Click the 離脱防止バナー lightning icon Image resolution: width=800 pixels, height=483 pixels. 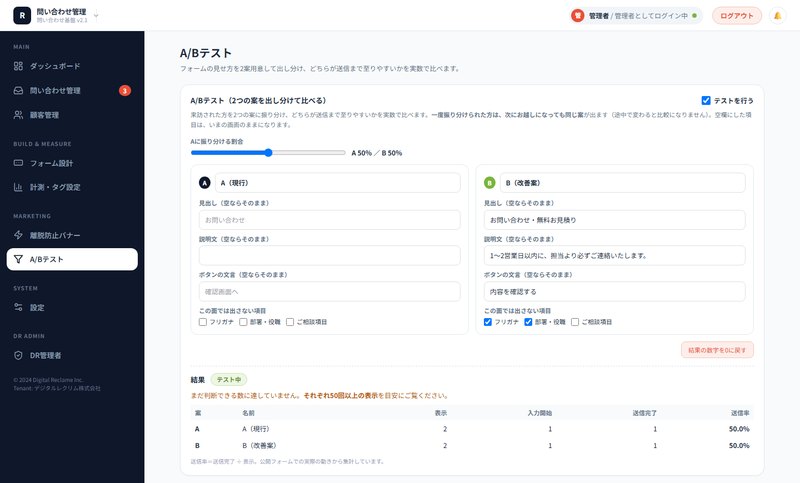click(18, 235)
